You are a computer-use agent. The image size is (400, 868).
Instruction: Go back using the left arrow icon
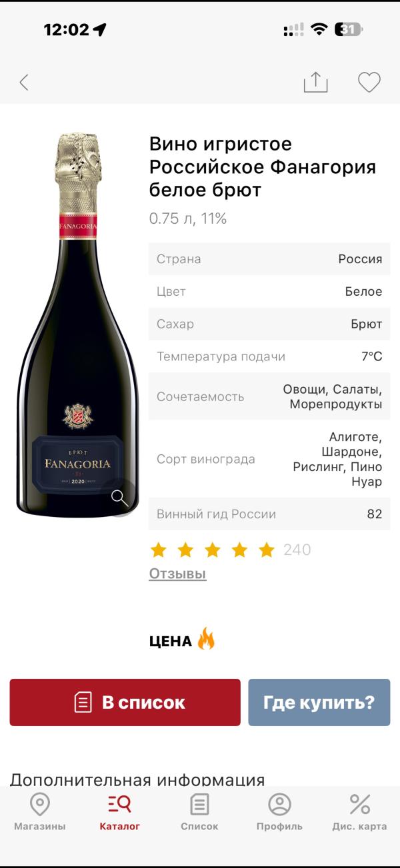click(24, 83)
